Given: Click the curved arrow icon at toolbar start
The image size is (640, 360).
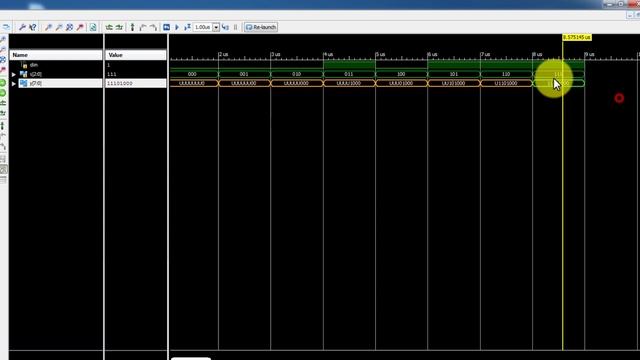Looking at the screenshot, I should 6,27.
